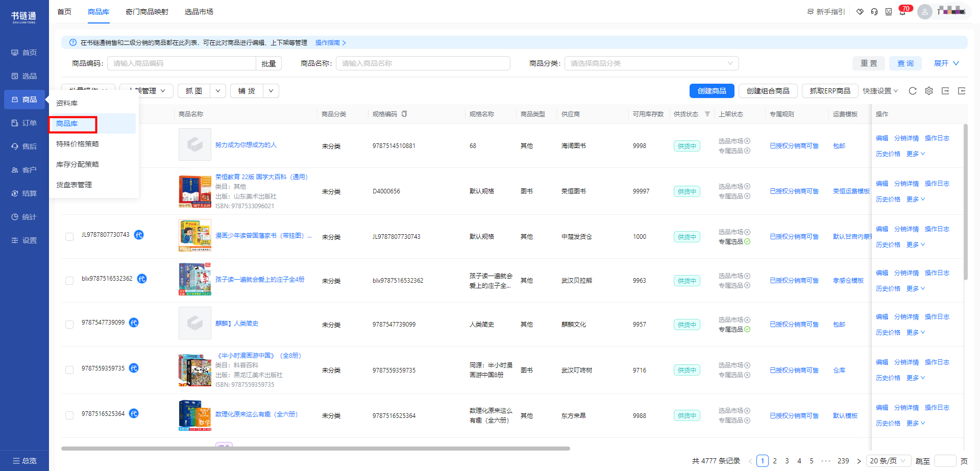The width and height of the screenshot is (980, 471).
Task: Click 抓取ERP商品 button
Action: click(x=830, y=91)
